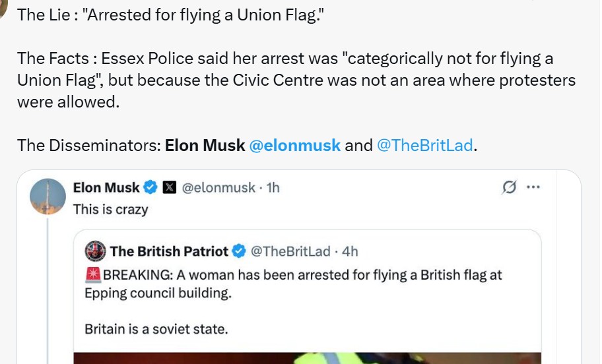This screenshot has height=364, width=602.
Task: Click the Elon Musk display name in quoted post
Action: (x=106, y=188)
